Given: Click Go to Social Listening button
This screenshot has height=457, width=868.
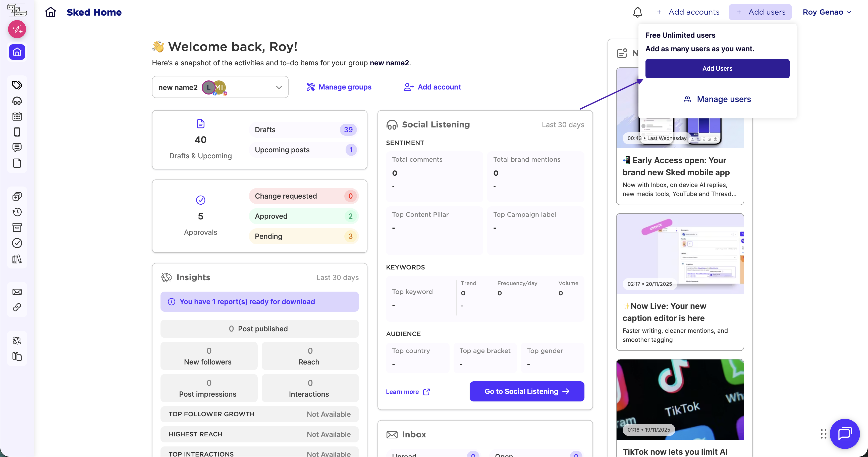Looking at the screenshot, I should pos(527,391).
